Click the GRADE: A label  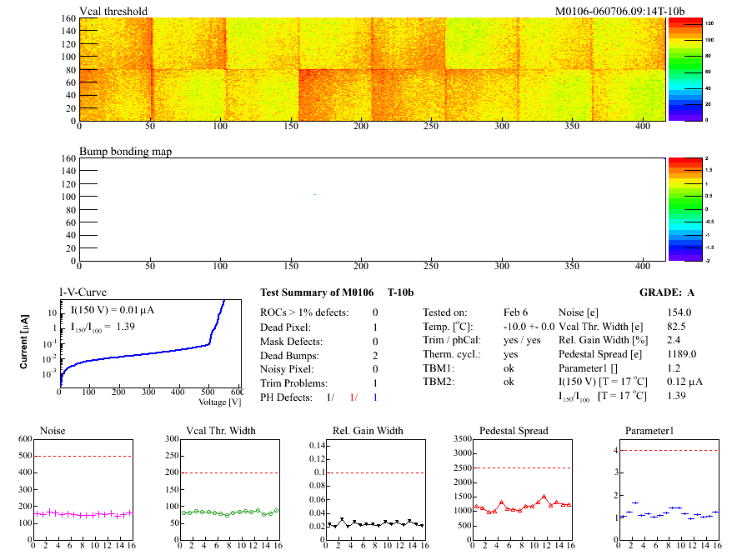[x=665, y=292]
